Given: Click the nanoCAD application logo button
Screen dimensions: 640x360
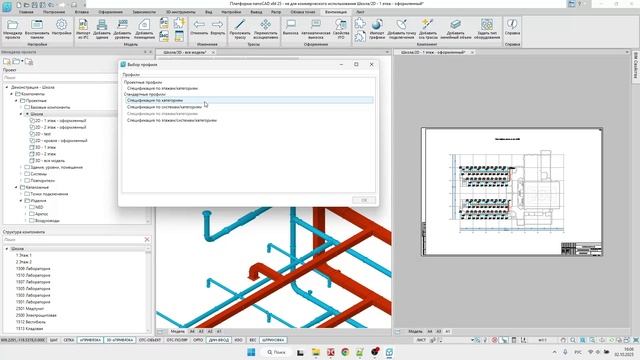Looking at the screenshot, I should pos(7,6).
